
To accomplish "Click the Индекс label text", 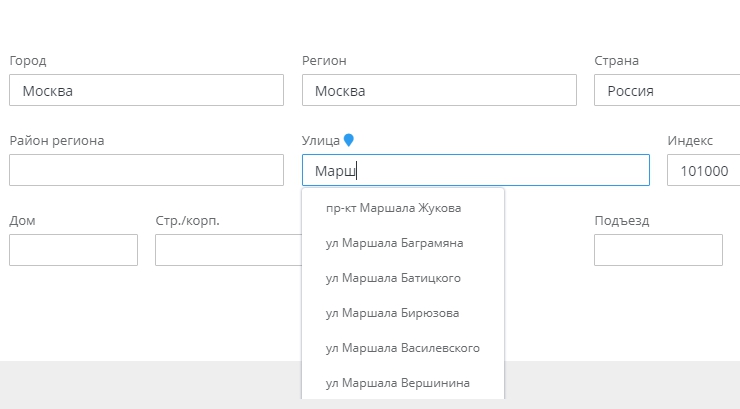I will tap(690, 141).
